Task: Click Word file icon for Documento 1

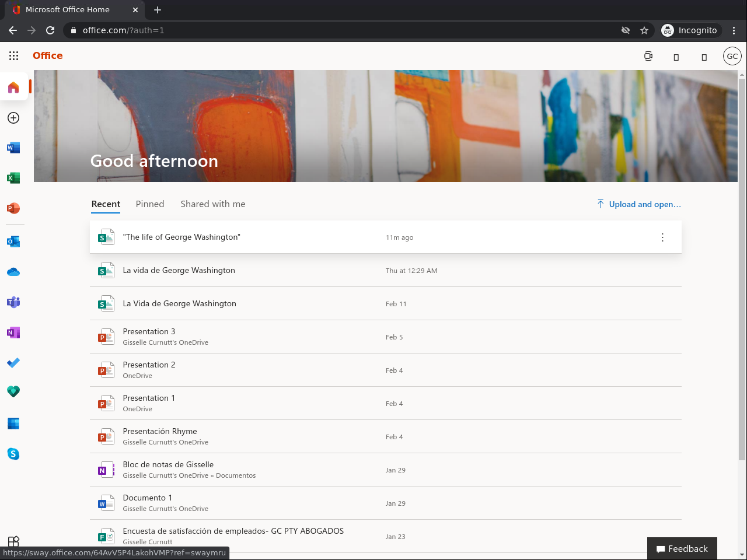Action: [106, 503]
